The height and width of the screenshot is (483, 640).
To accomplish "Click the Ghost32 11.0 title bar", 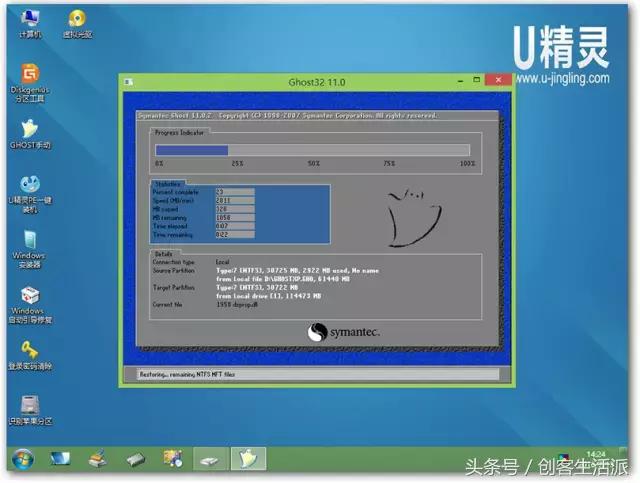I will click(x=317, y=82).
